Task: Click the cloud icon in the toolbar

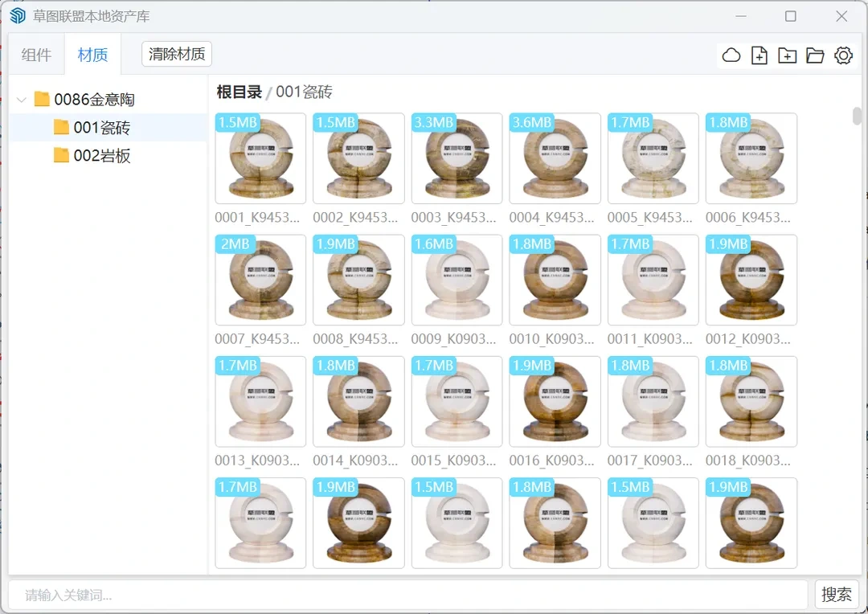Action: [731, 55]
